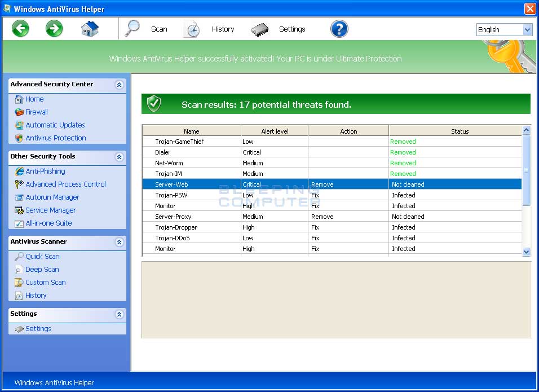Open the Service Manager link

pyautogui.click(x=51, y=210)
